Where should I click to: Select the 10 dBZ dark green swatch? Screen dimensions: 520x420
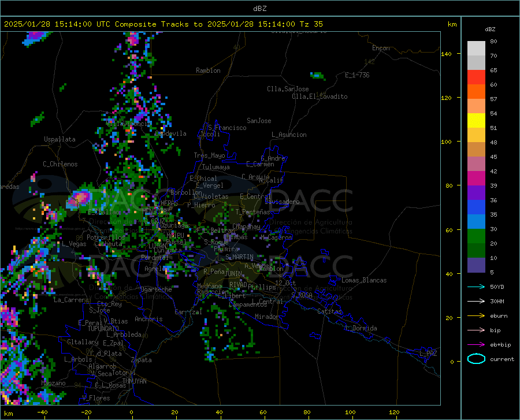tap(476, 251)
